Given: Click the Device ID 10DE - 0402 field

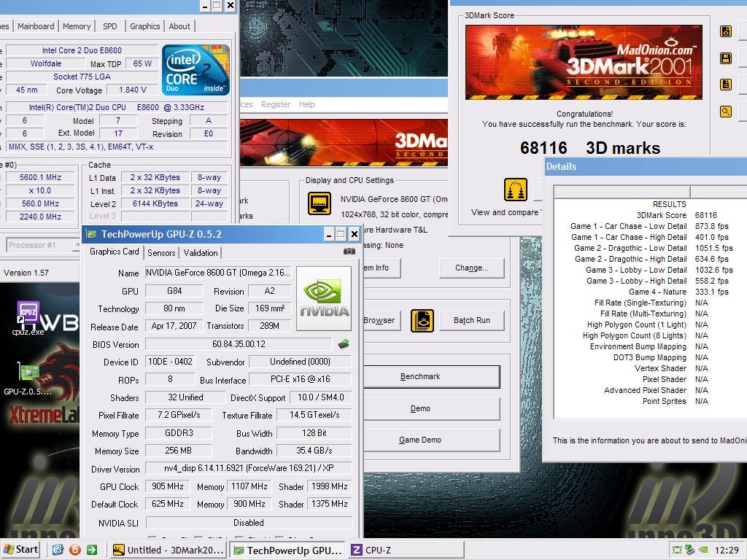Looking at the screenshot, I should 170,362.
